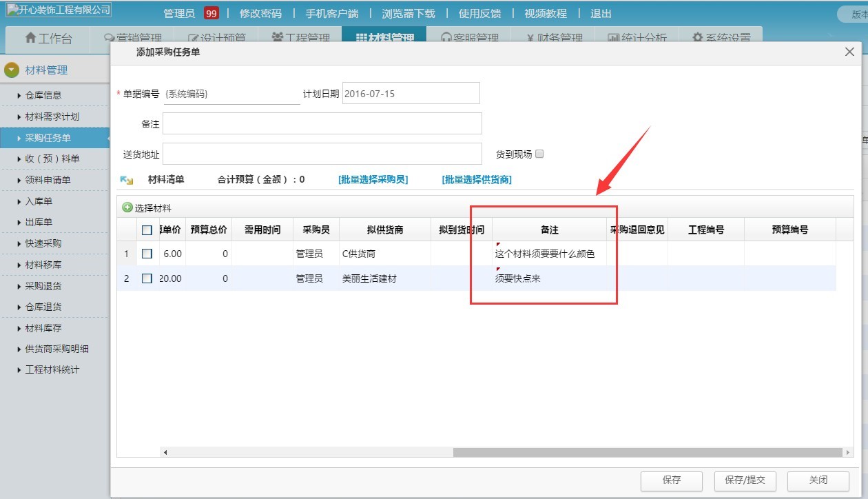Click the 保存/提交 button

click(x=745, y=481)
